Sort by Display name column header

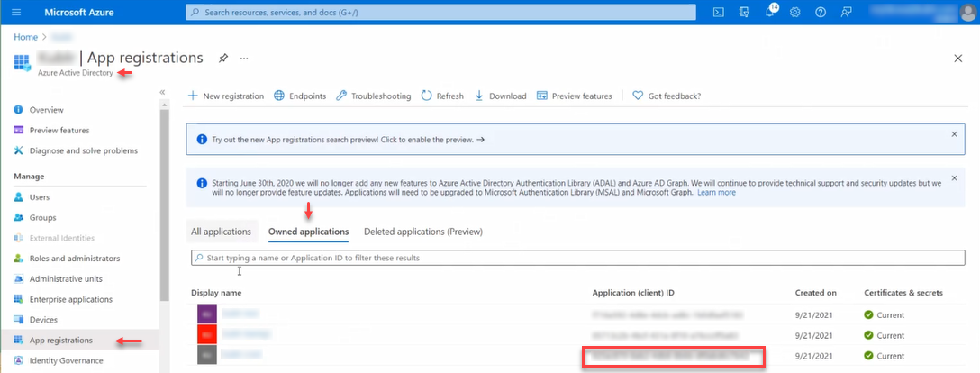click(216, 293)
